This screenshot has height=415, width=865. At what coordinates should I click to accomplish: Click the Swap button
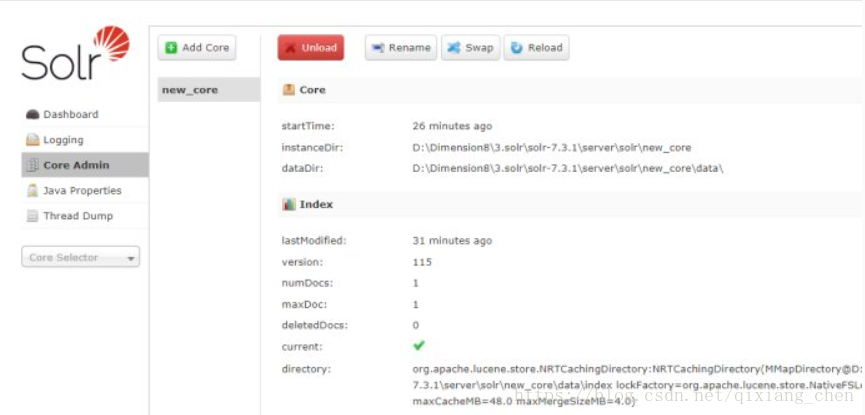pyautogui.click(x=471, y=48)
